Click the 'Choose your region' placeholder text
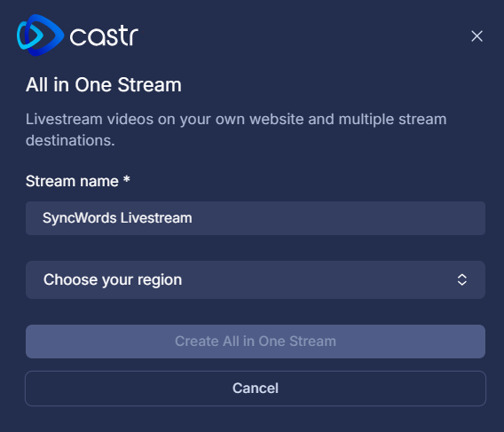504x432 pixels. point(113,279)
